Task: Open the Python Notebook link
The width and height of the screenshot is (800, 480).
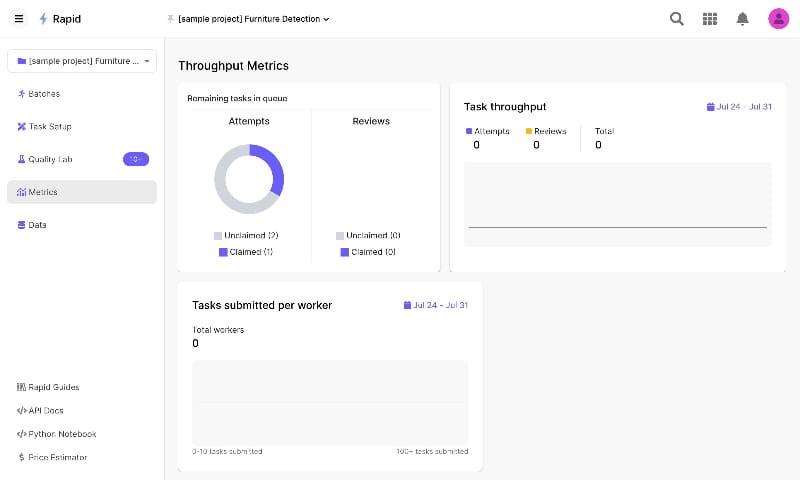Action: [57, 434]
